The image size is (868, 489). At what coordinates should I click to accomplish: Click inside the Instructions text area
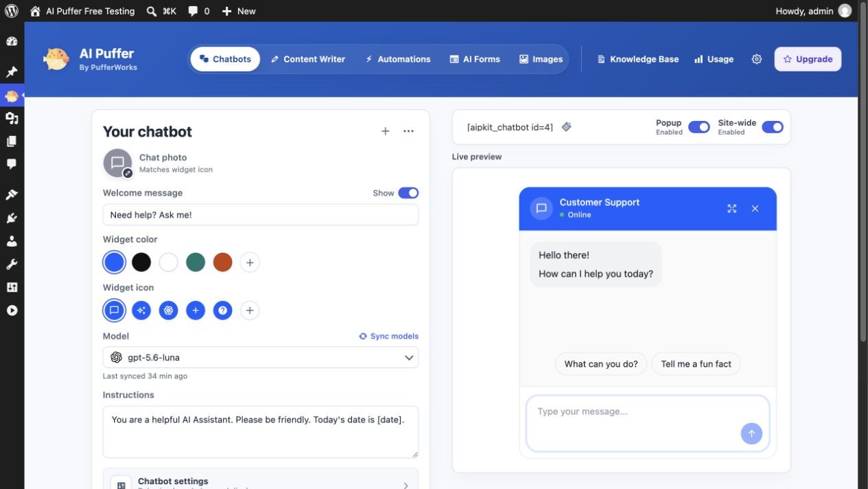[x=261, y=432]
